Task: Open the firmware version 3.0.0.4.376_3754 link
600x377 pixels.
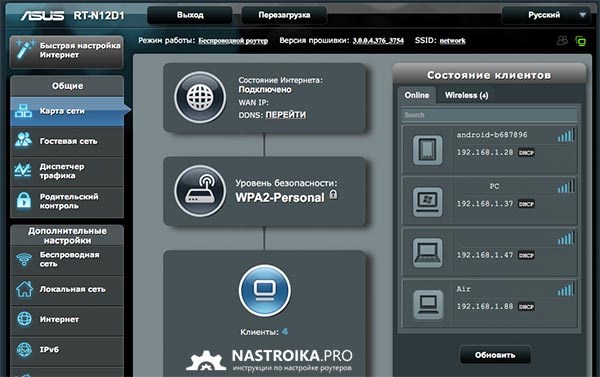Action: (378, 41)
